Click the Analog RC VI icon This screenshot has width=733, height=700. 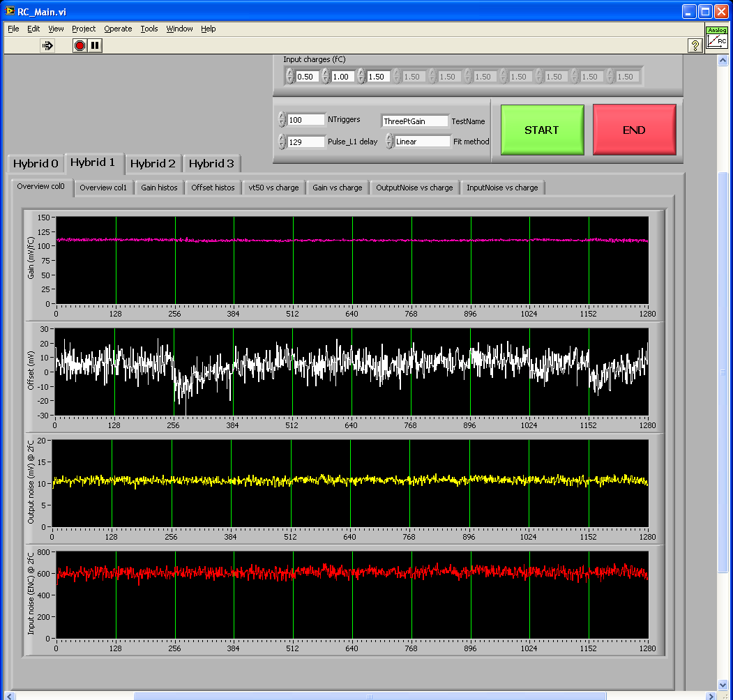pyautogui.click(x=717, y=38)
